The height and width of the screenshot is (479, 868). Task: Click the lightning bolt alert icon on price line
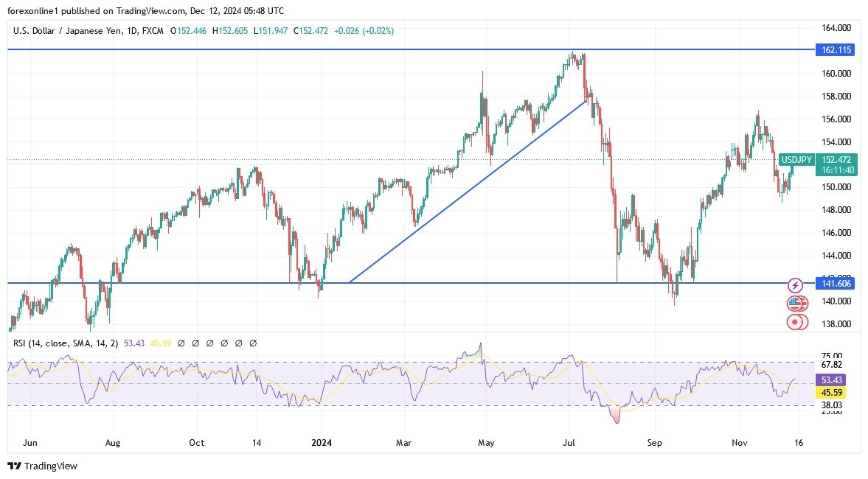click(x=795, y=284)
